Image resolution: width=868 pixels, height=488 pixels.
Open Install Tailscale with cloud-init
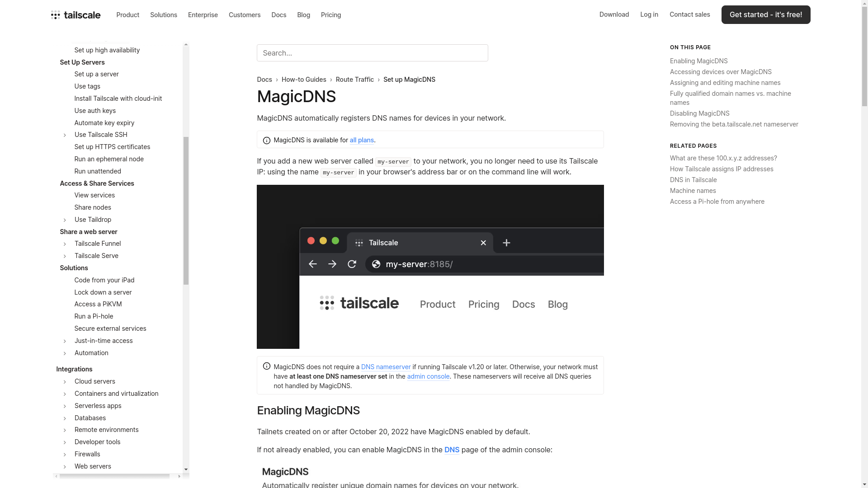click(118, 99)
